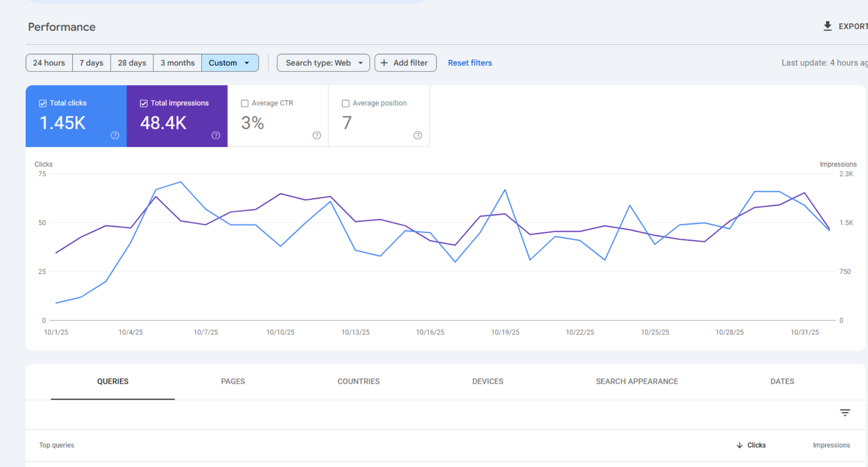The width and height of the screenshot is (868, 467).
Task: Switch to the PAGES tab
Action: tap(232, 381)
